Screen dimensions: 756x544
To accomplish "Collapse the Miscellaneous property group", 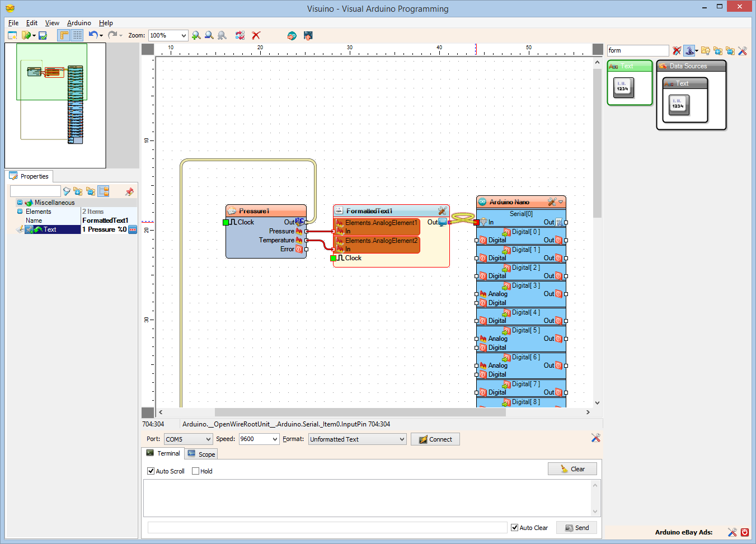I will pos(20,203).
